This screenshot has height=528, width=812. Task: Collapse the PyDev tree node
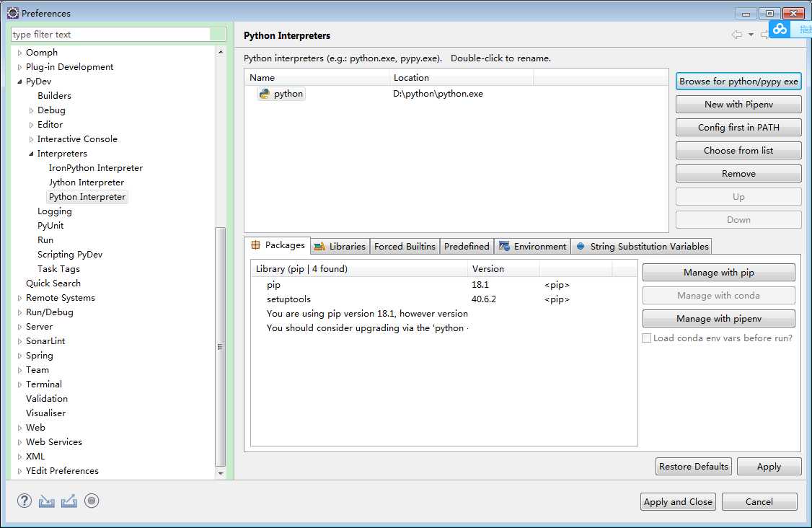click(x=19, y=82)
